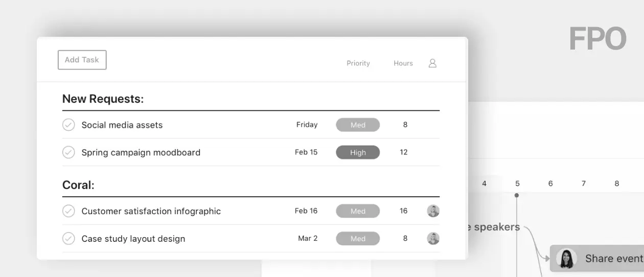Open Coral's avatar on Customer satisfaction infographic
Screen dimensions: 644x277
(433, 211)
